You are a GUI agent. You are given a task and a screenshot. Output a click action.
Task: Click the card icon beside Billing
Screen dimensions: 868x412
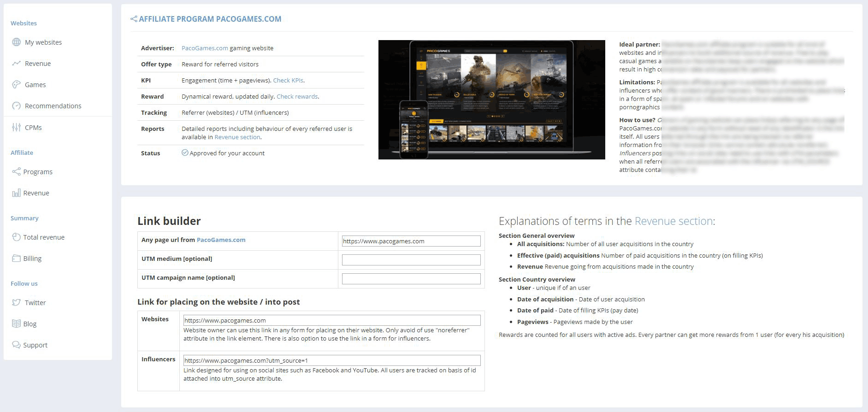[x=16, y=258]
